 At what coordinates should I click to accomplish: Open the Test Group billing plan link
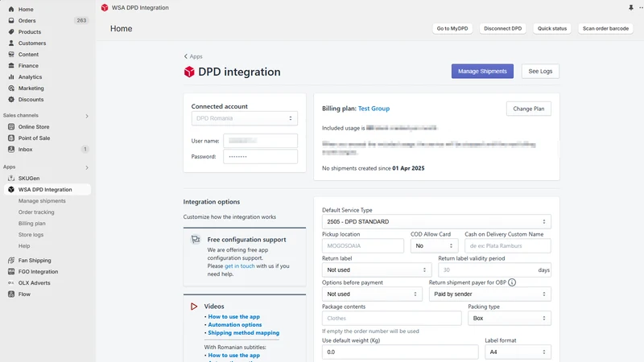coord(374,109)
